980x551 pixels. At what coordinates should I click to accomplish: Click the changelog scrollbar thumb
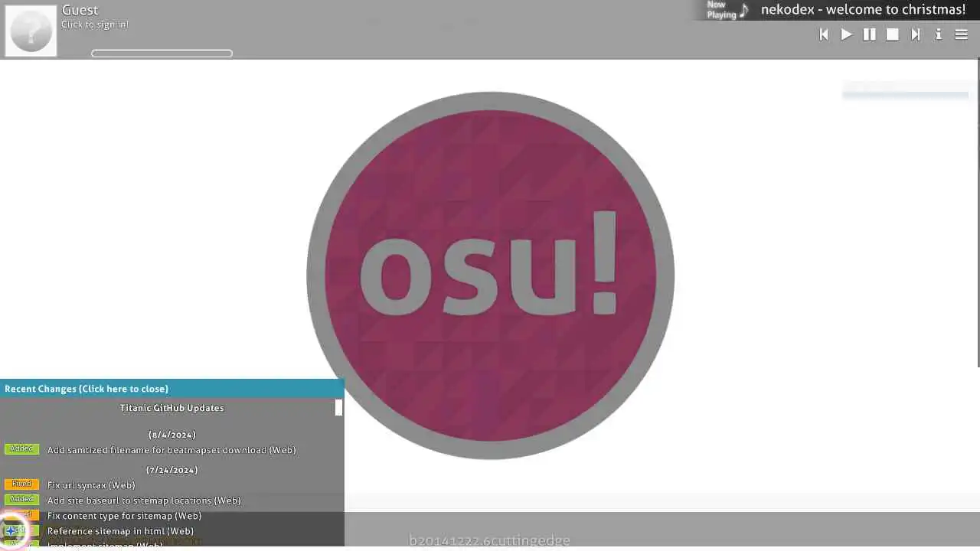(x=338, y=408)
